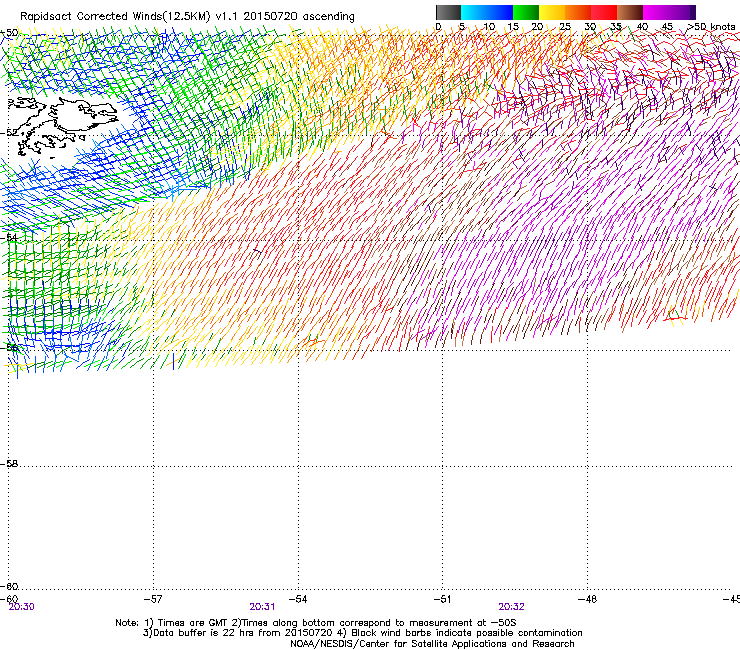This screenshot has height=650, width=740.
Task: Click the '20150720 ascending' title portion
Action: tap(299, 16)
